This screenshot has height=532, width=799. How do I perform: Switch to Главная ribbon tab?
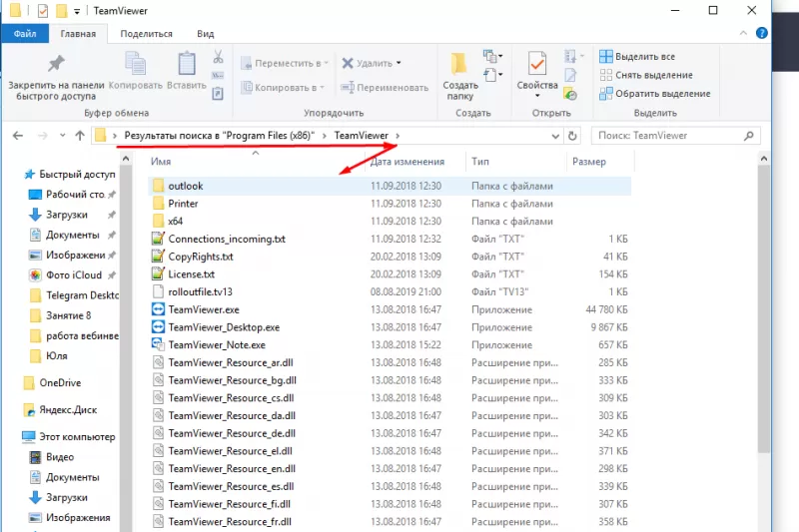78,34
